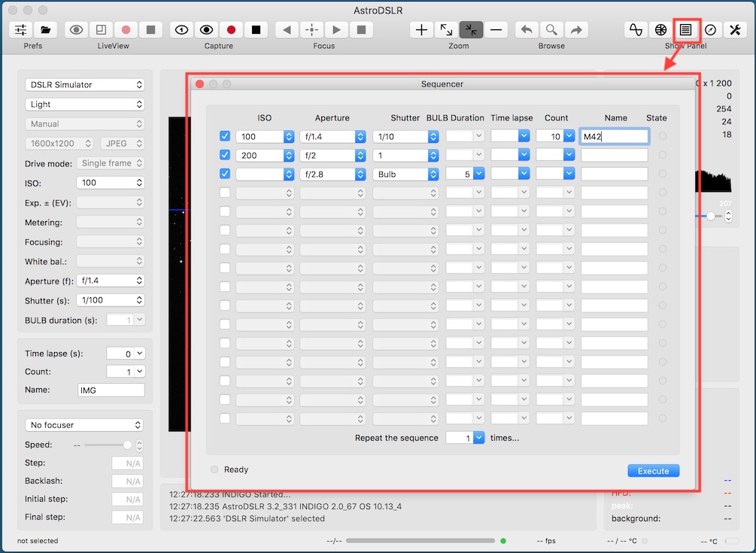Click the status bar progress bar
Viewport: 756px width, 553px height.
pyautogui.click(x=421, y=540)
